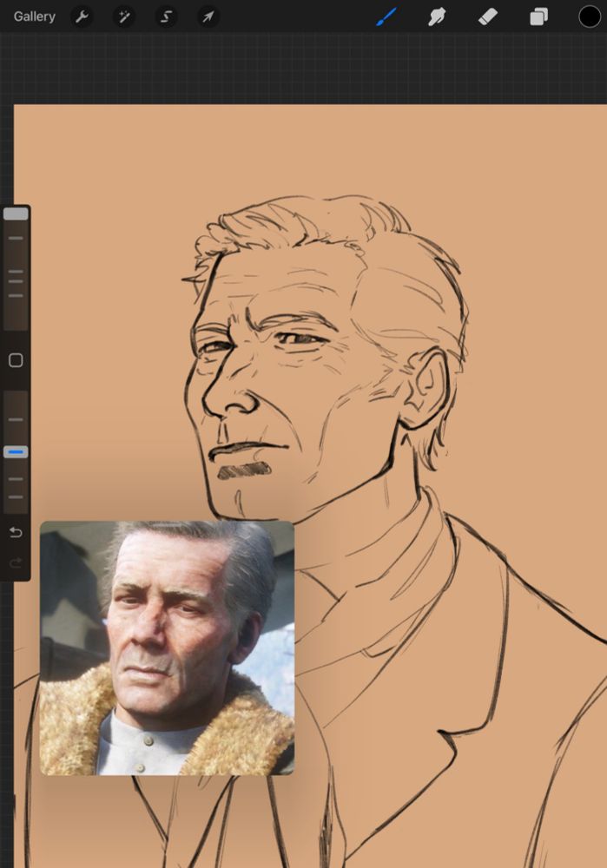Undo the last stroke
The image size is (607, 868).
point(16,532)
